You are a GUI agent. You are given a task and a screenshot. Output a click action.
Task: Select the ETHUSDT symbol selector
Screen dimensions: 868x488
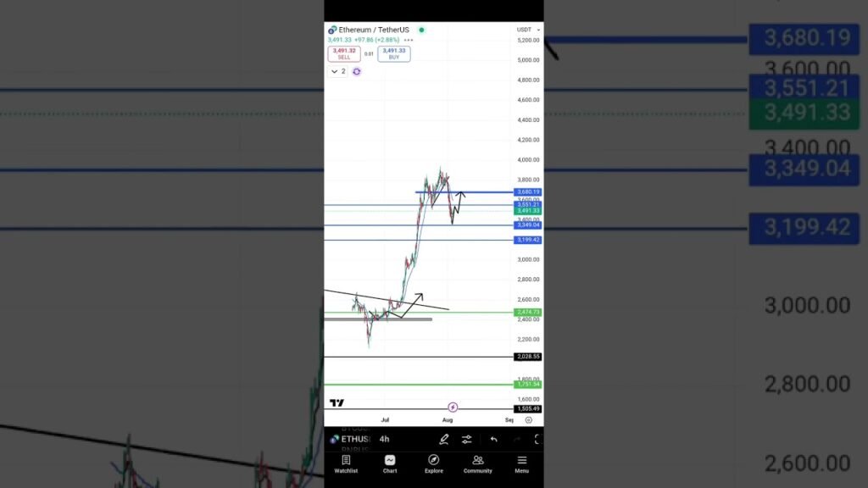point(350,439)
